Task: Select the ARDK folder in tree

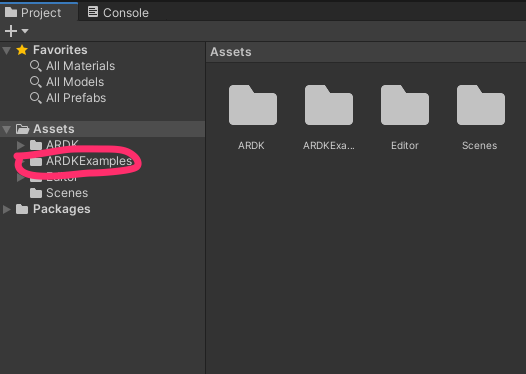Action: pos(62,144)
